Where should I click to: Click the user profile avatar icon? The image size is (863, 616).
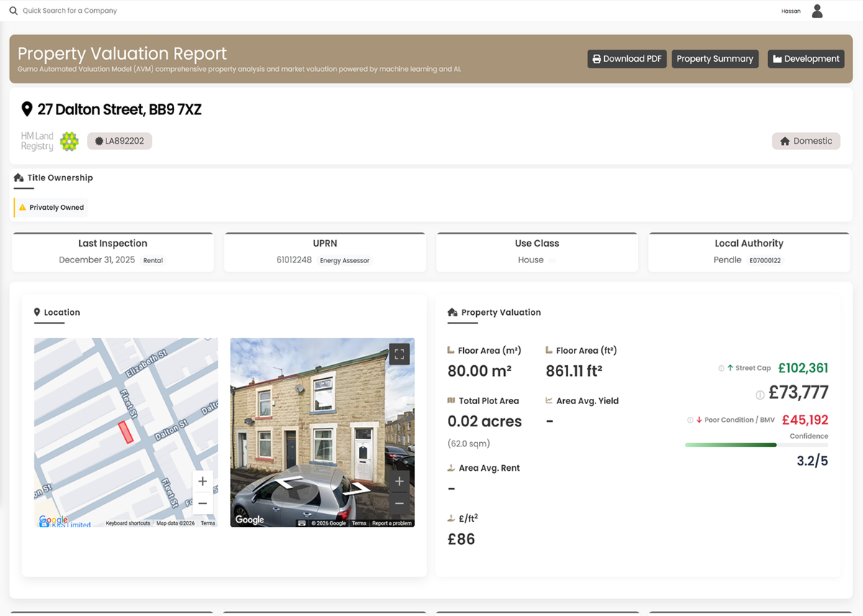pos(817,11)
